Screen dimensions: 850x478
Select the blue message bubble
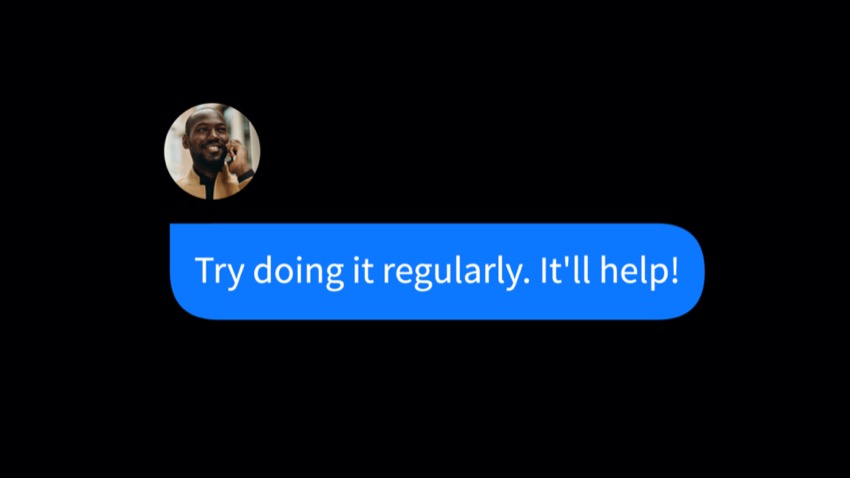(437, 272)
